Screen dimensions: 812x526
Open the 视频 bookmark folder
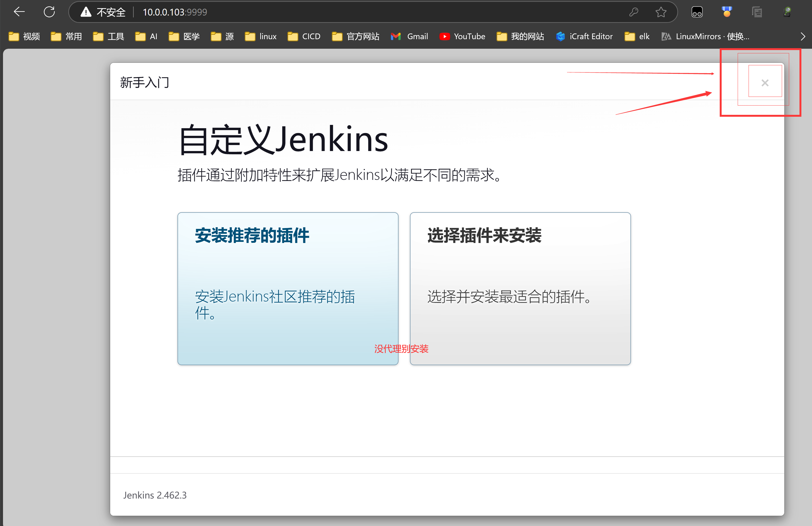tap(24, 36)
